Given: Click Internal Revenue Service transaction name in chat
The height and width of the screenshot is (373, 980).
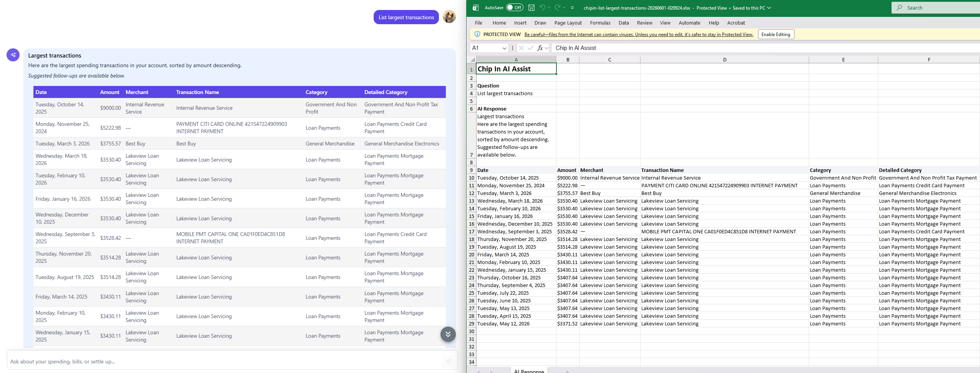Looking at the screenshot, I should [204, 108].
